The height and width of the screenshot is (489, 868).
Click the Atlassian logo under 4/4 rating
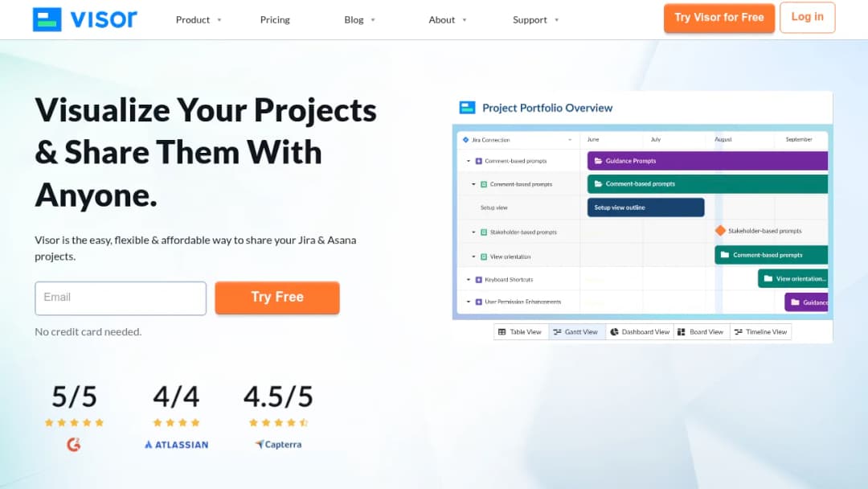177,445
